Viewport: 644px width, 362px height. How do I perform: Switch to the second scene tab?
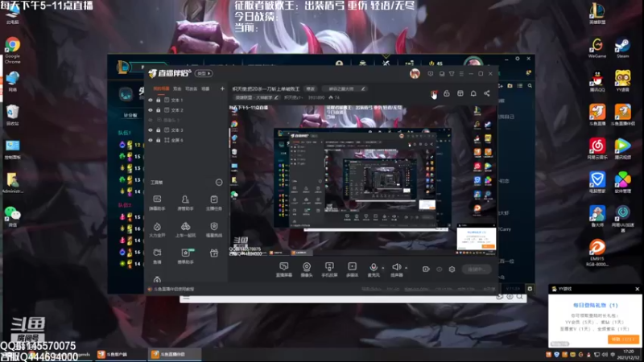click(177, 88)
